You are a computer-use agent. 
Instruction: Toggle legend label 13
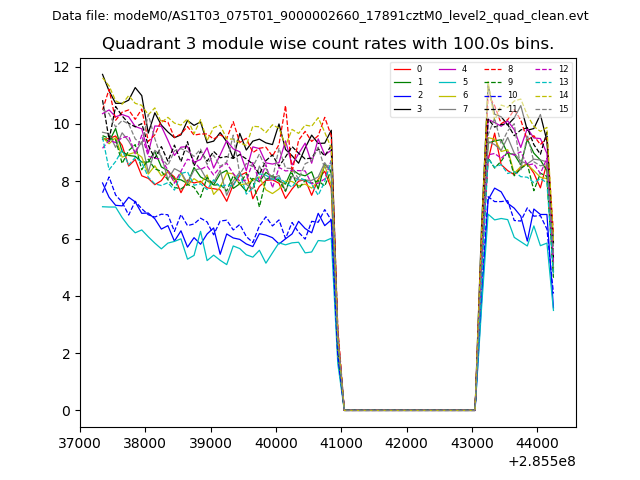563,82
